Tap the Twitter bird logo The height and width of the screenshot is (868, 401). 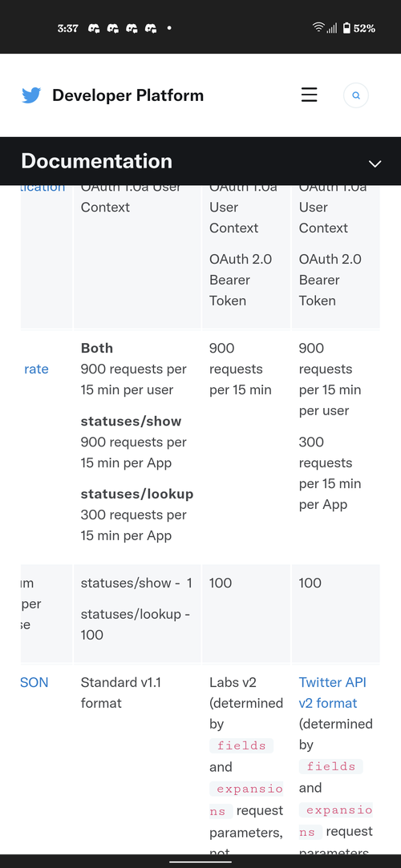point(31,95)
